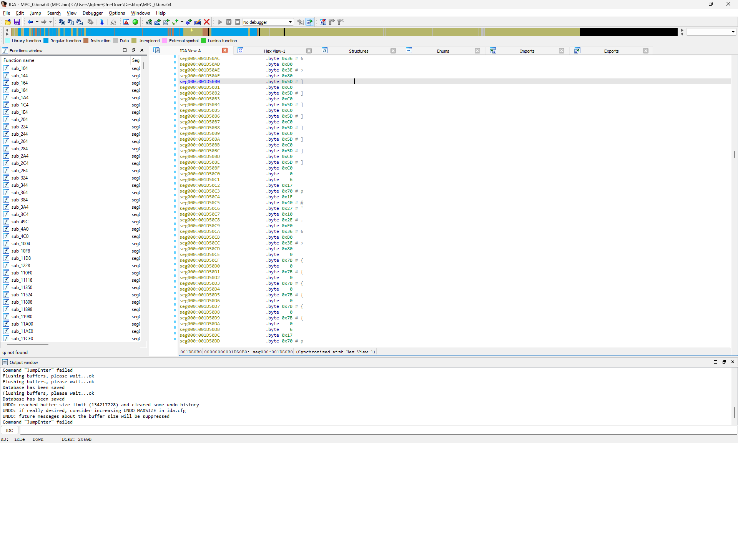Screen dimensions: 738x560
Task: Click the green circle toolbar icon
Action: (x=135, y=22)
